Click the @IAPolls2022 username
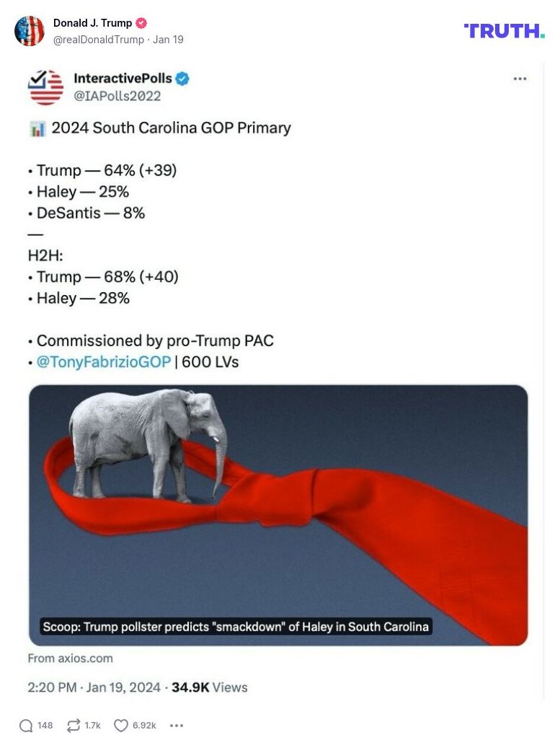Viewport: 560px width, 748px height. pos(117,95)
